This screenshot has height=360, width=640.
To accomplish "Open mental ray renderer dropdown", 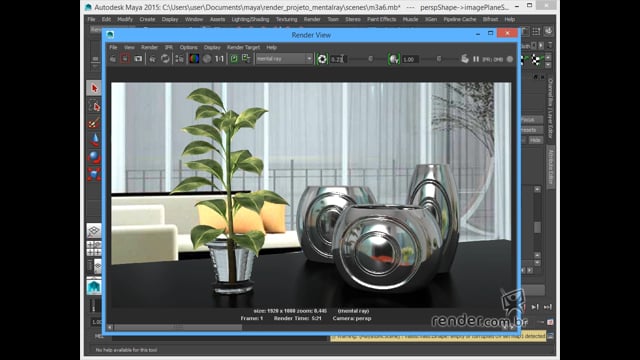I will [284, 59].
